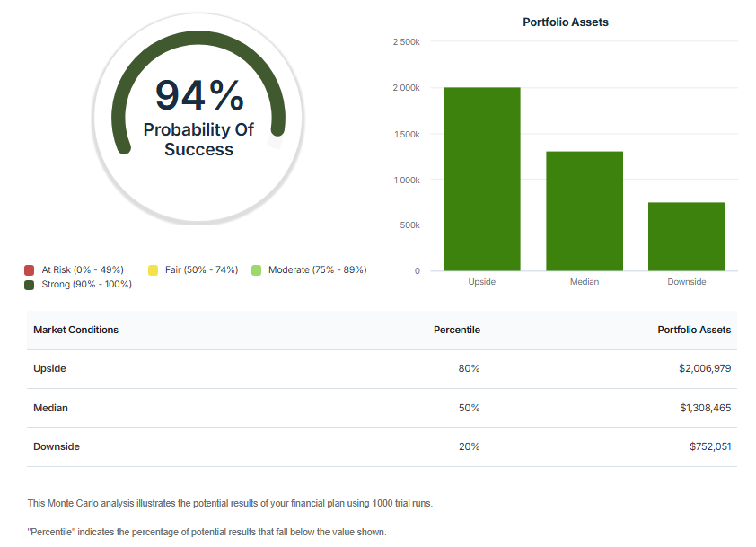
Task: Select the Downside row label in the table
Action: pyautogui.click(x=57, y=446)
